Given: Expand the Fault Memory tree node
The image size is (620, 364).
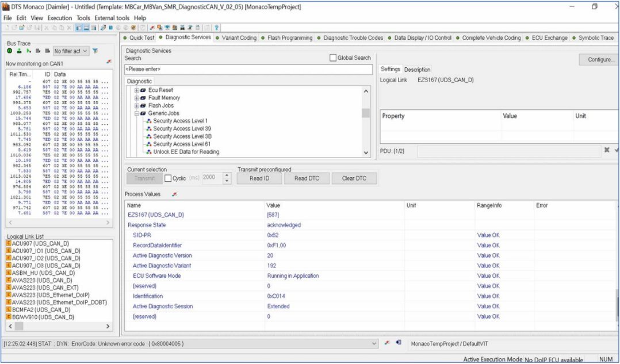Looking at the screenshot, I should coord(137,98).
